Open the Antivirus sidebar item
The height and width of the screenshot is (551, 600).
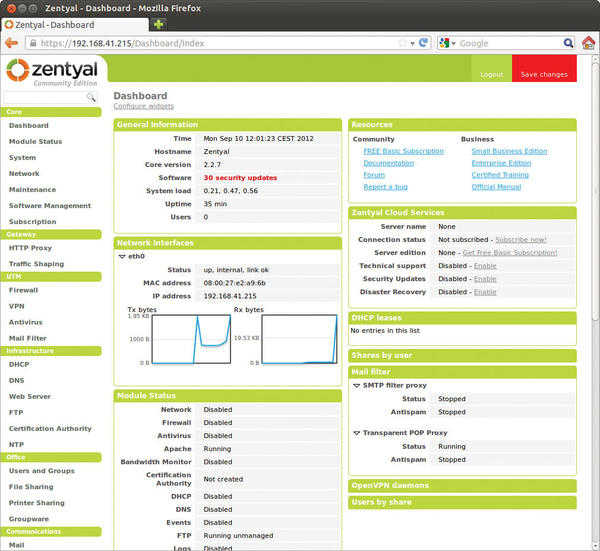pos(26,323)
